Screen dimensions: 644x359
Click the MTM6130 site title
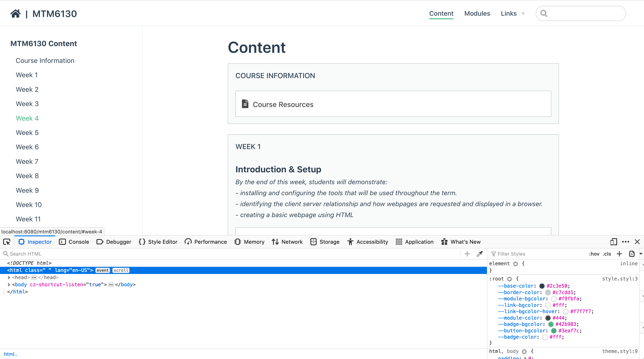coord(55,14)
